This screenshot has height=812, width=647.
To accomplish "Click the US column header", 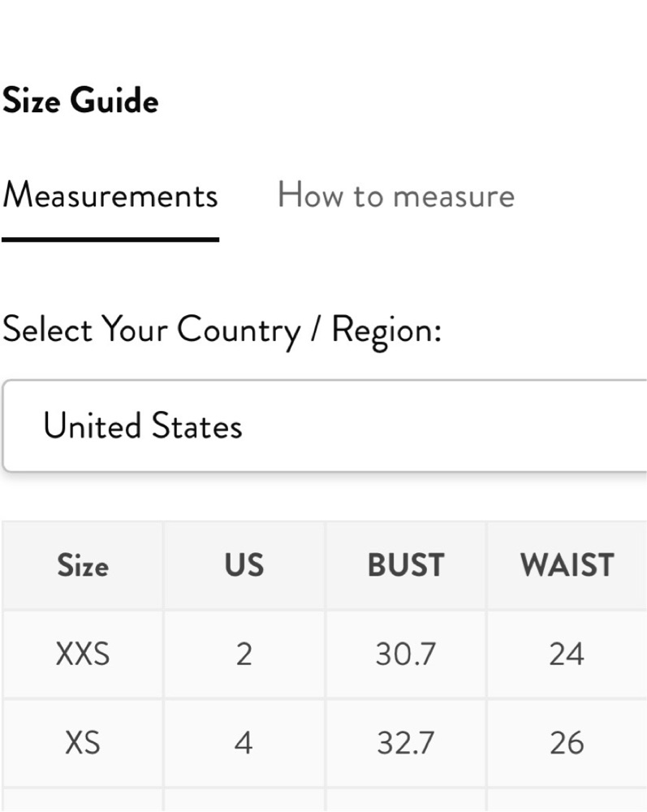I will [244, 565].
